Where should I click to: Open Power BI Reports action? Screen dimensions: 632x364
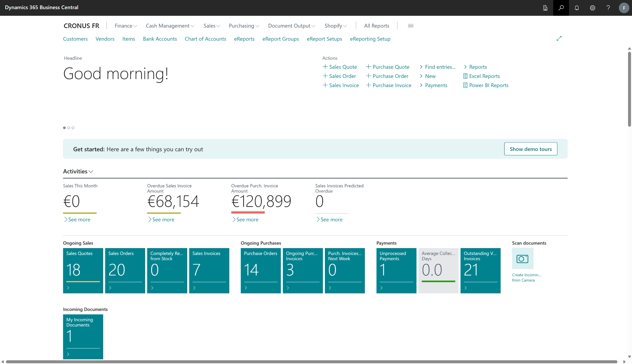point(486,85)
